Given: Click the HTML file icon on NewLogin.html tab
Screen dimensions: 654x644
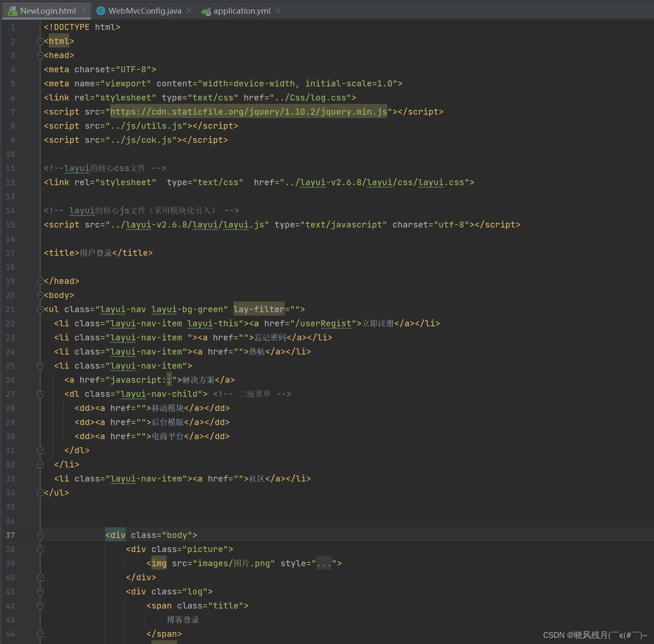Looking at the screenshot, I should (12, 11).
